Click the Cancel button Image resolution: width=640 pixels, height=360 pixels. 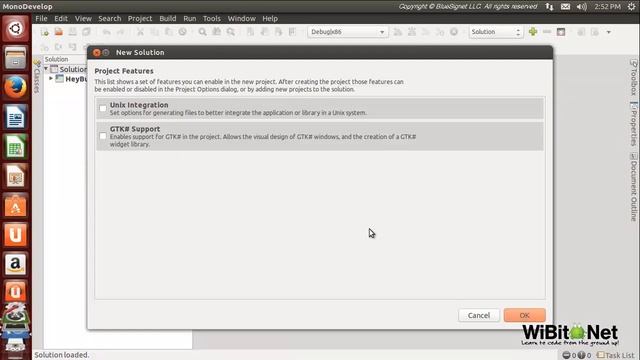pyautogui.click(x=479, y=315)
